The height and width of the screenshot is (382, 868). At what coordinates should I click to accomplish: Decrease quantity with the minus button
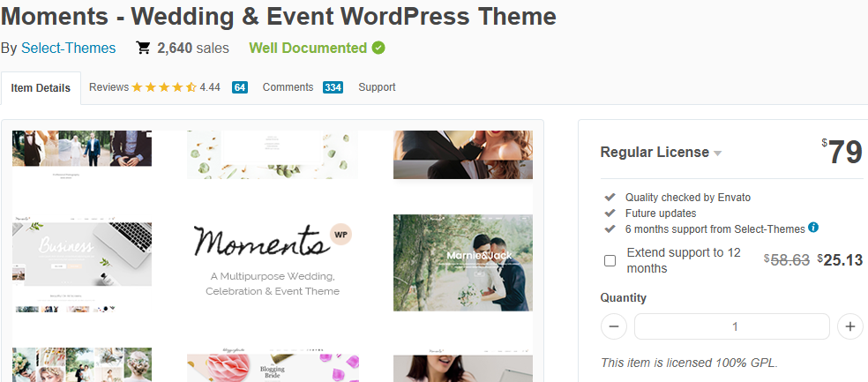(613, 326)
